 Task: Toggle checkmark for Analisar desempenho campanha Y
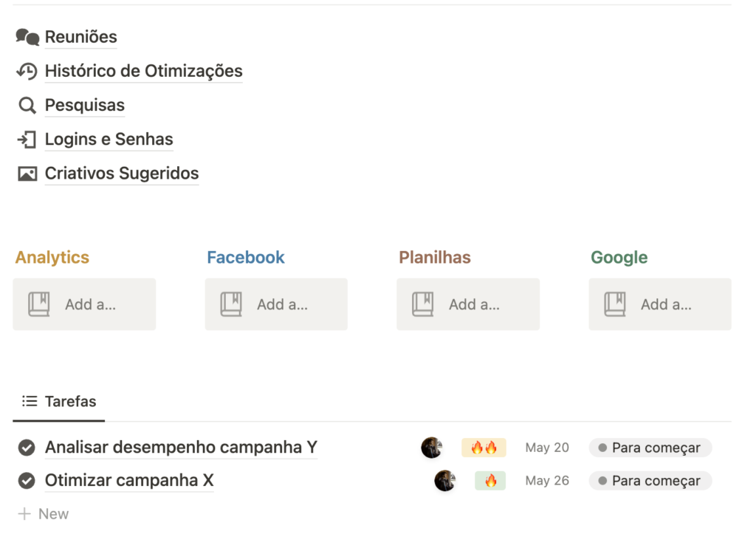[x=27, y=448]
